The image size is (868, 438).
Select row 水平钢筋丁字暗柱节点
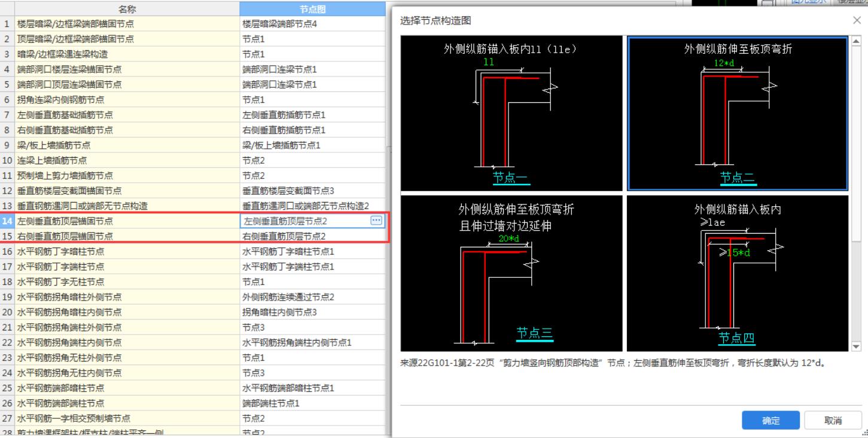pos(127,252)
